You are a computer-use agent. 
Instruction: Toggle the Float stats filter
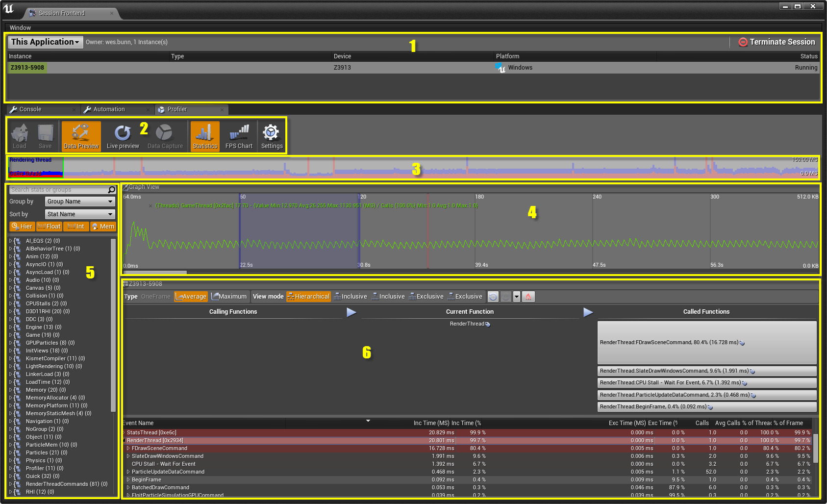click(49, 227)
